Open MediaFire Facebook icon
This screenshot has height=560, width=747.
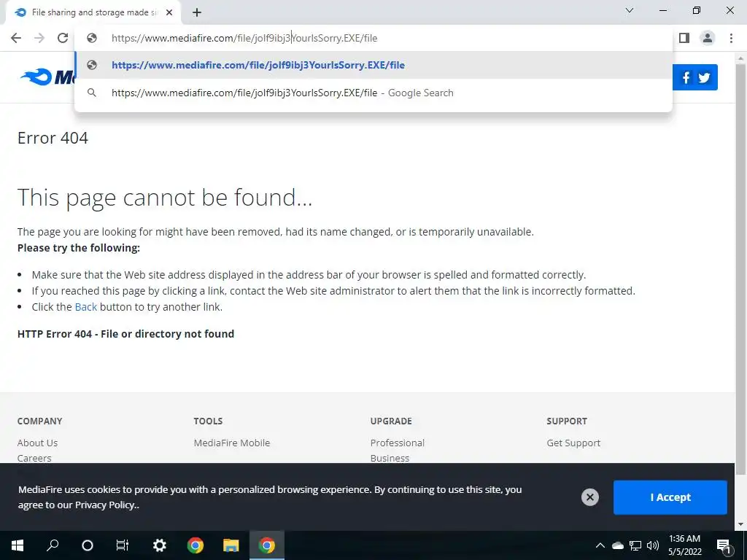686,77
